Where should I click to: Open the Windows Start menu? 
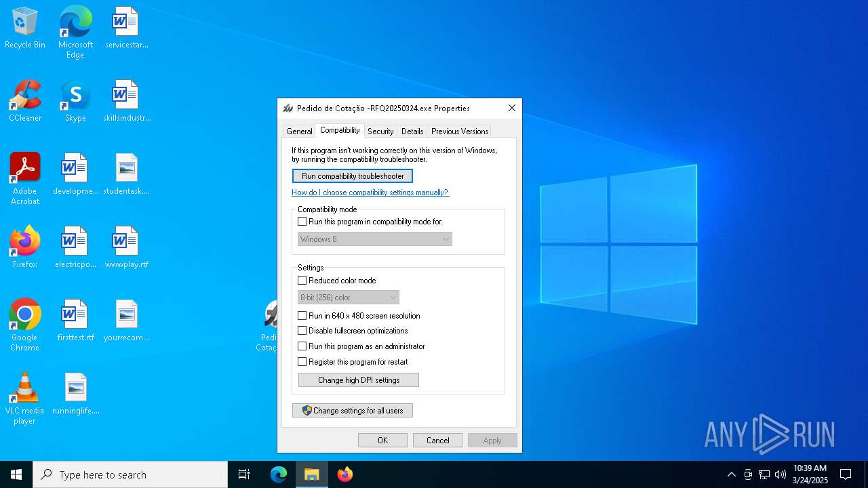[x=16, y=474]
